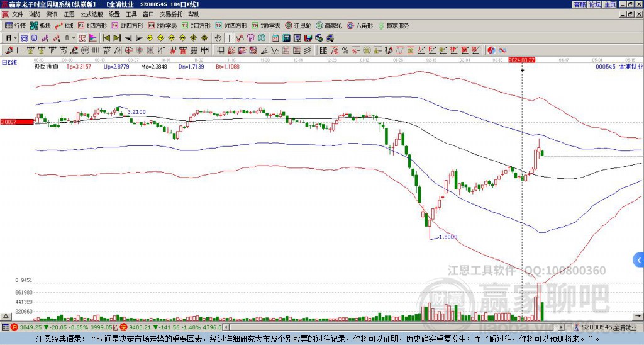Toggle the 权 ex-rights adjustment button
Image resolution: width=644 pixels, height=345 pixels.
pos(82,38)
